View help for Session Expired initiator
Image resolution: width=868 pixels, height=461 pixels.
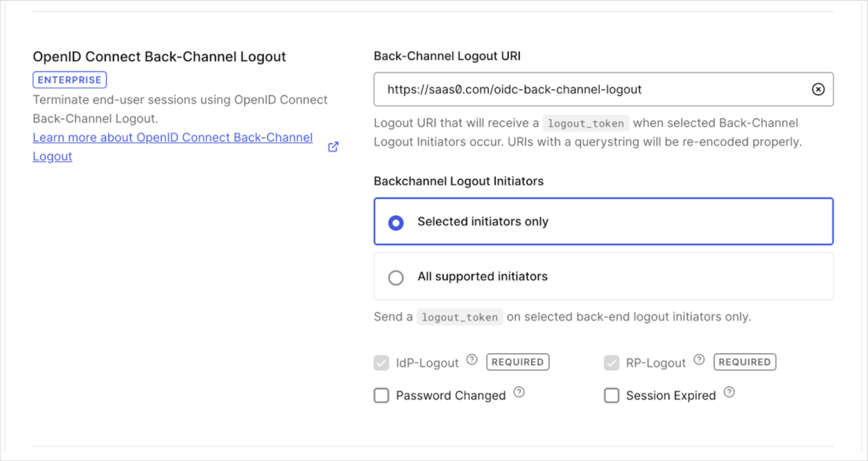point(730,392)
